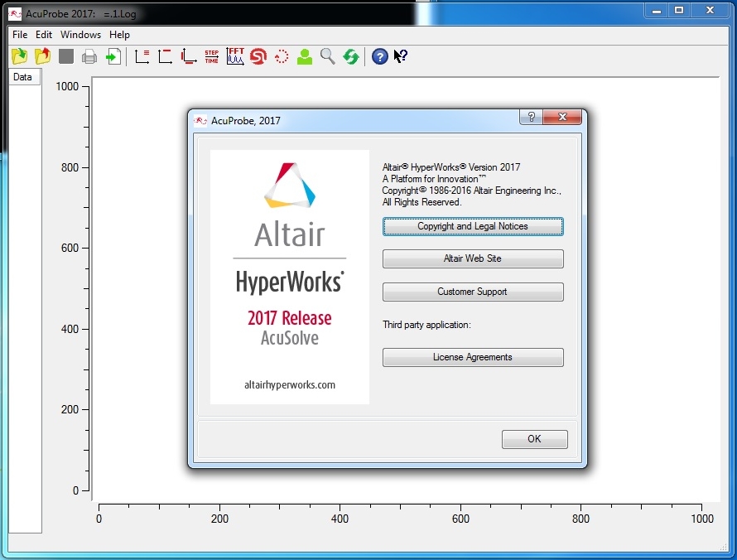Click the axis labels icon with red bars
Viewport: 737px width, 560px height.
[189, 57]
